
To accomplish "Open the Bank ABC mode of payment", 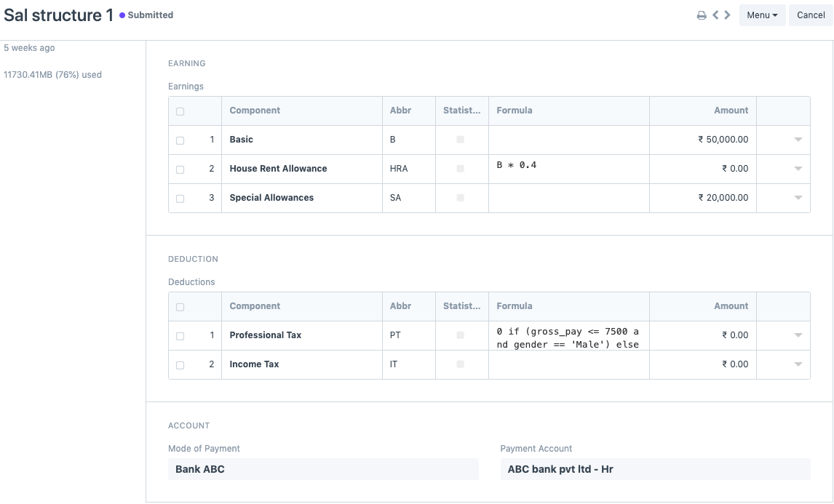I will coord(323,469).
